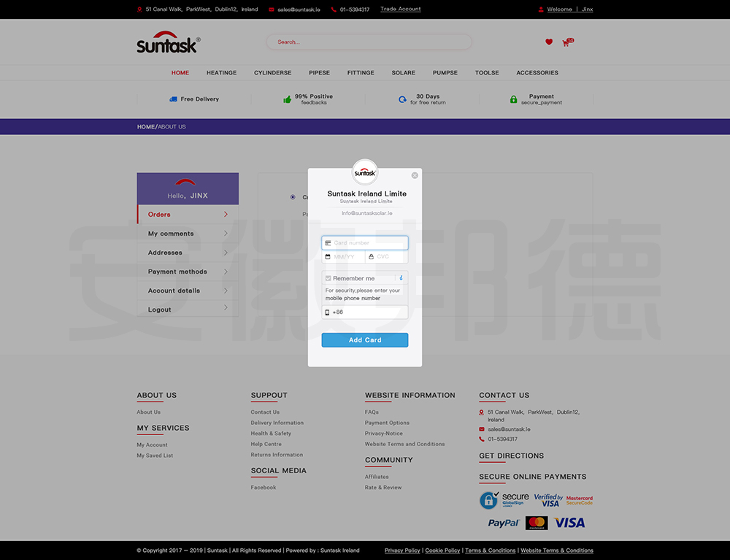Expand the Orders sidebar chevron

[x=226, y=215]
